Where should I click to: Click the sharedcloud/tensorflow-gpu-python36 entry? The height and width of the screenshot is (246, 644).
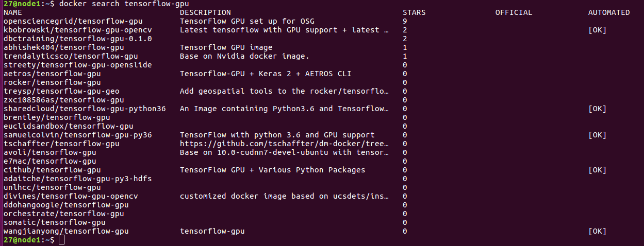click(x=84, y=109)
